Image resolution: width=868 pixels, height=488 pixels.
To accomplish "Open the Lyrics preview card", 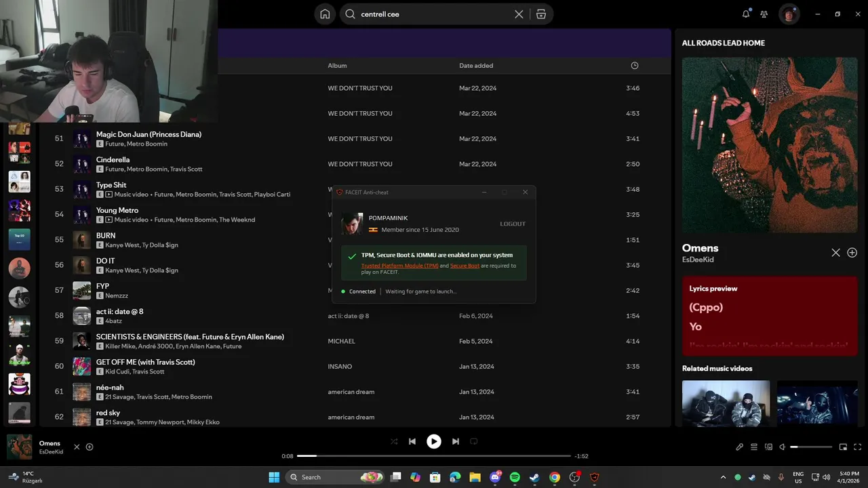I will tap(770, 316).
